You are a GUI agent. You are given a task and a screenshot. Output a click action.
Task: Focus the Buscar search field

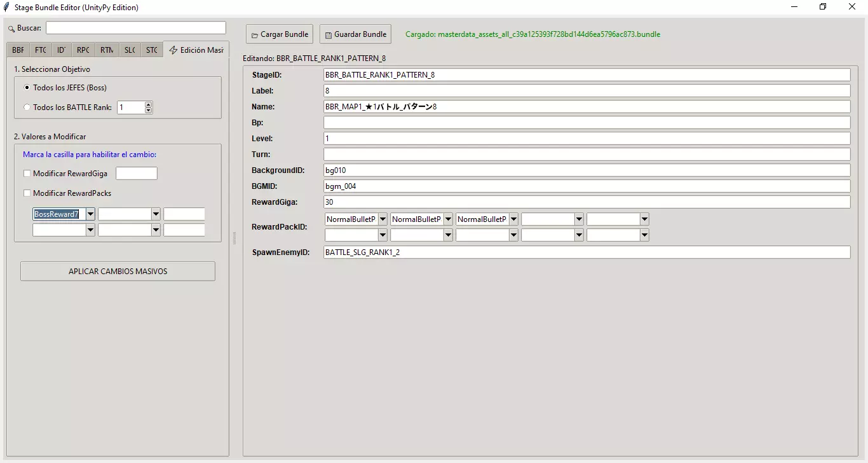(x=136, y=28)
